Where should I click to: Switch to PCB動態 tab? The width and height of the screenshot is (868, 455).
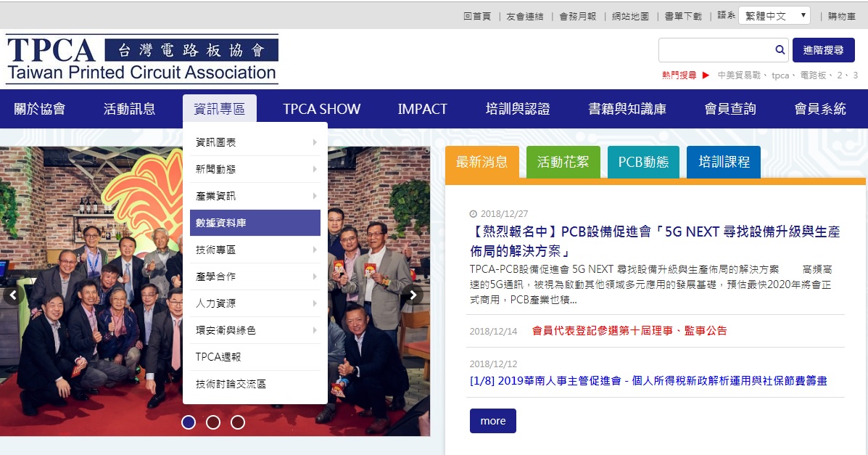coord(643,162)
